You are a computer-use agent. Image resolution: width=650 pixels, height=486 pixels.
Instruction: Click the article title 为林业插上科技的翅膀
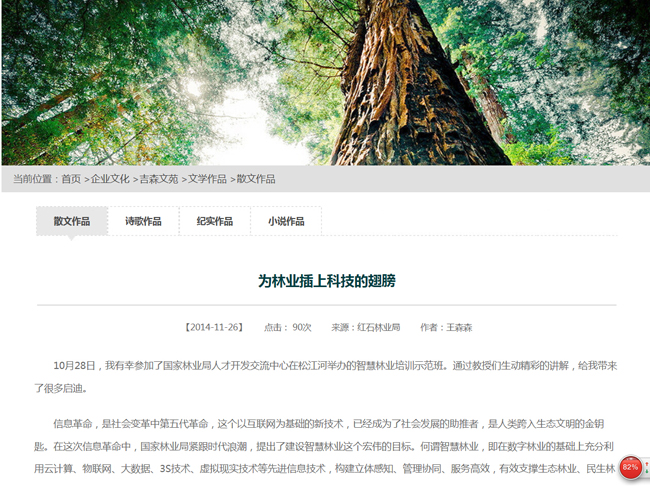pyautogui.click(x=327, y=281)
